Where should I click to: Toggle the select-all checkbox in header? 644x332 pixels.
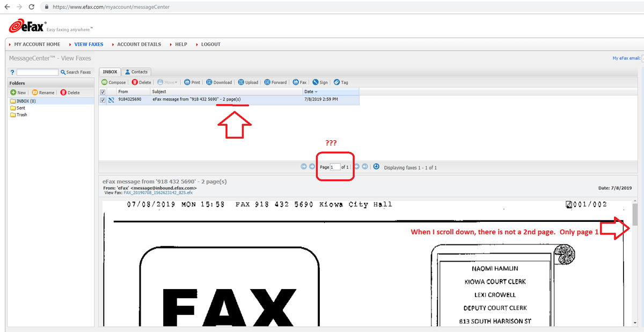click(103, 92)
